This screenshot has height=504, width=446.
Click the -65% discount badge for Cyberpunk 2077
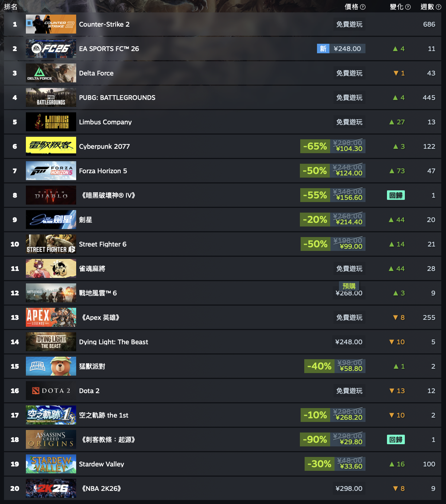pyautogui.click(x=315, y=146)
